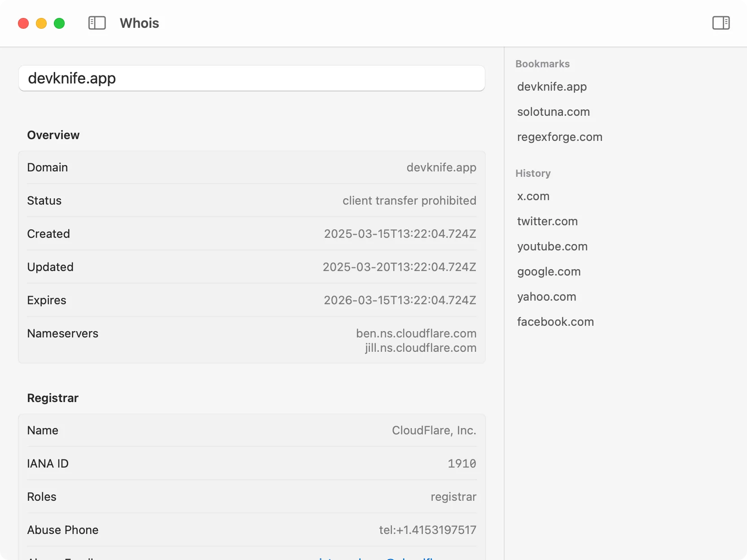Click the green zoom window button

point(59,23)
